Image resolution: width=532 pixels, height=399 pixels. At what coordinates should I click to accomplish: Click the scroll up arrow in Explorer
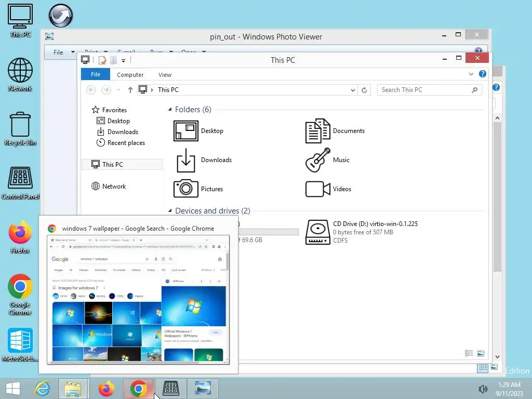[497, 118]
